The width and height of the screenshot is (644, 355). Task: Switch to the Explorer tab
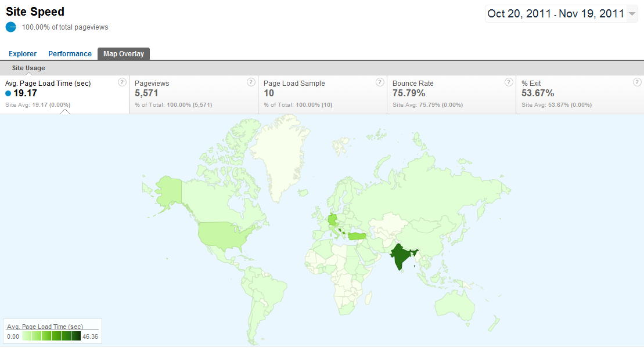point(23,54)
